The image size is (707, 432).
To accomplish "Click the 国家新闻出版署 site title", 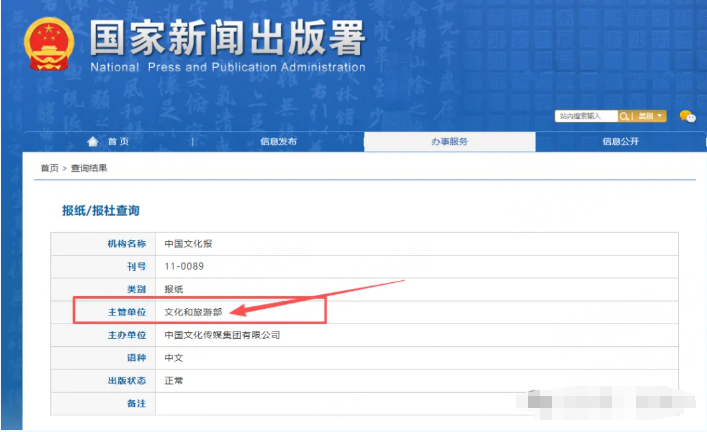I will [x=227, y=38].
